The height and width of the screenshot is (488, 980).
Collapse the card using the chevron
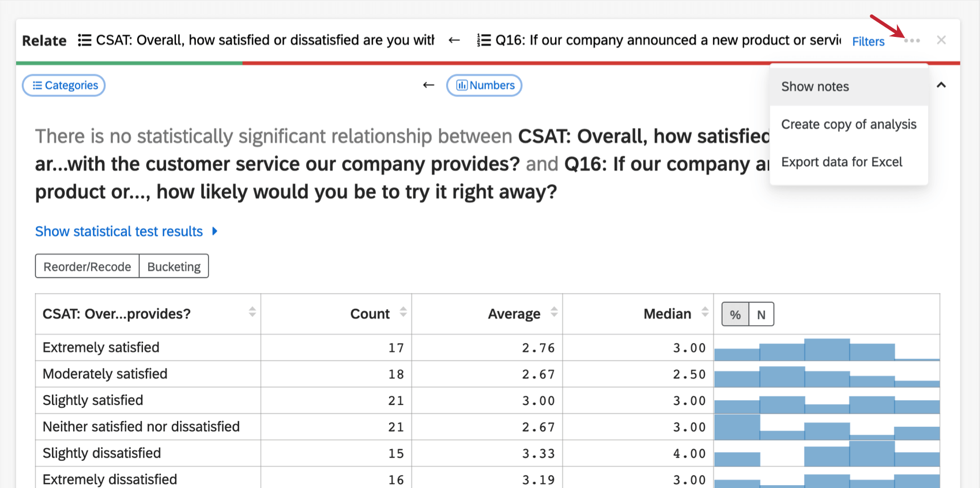pyautogui.click(x=941, y=85)
